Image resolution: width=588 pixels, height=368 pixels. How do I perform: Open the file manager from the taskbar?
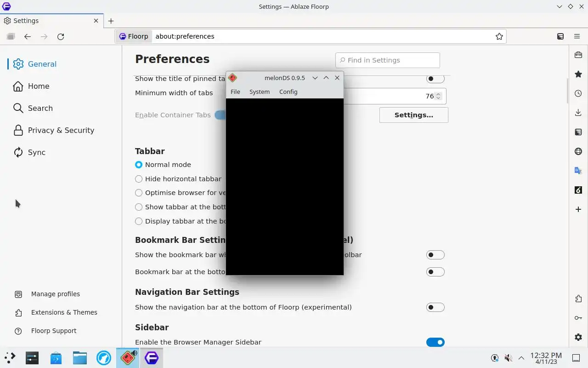pos(80,357)
